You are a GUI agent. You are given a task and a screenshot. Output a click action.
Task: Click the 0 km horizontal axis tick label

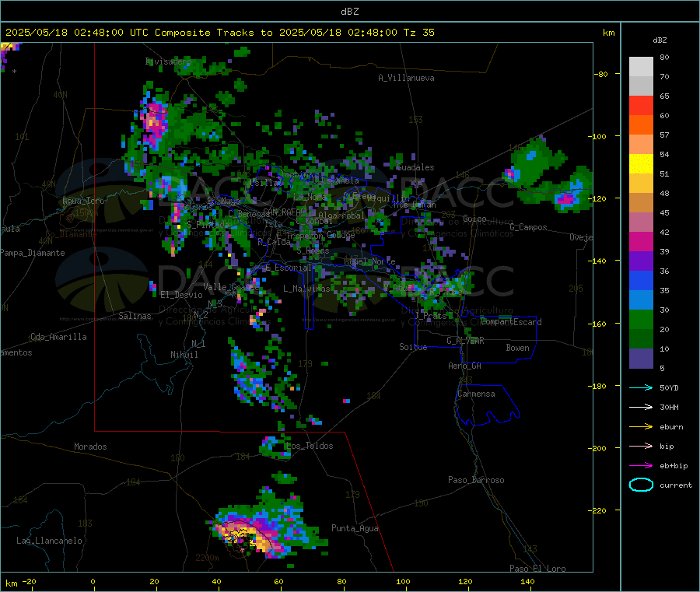coord(93,581)
